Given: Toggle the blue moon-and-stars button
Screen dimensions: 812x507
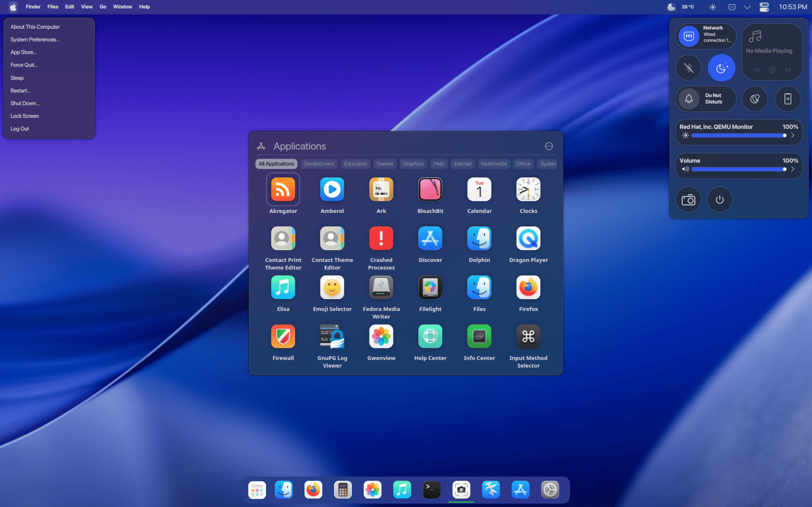Looking at the screenshot, I should [x=722, y=68].
